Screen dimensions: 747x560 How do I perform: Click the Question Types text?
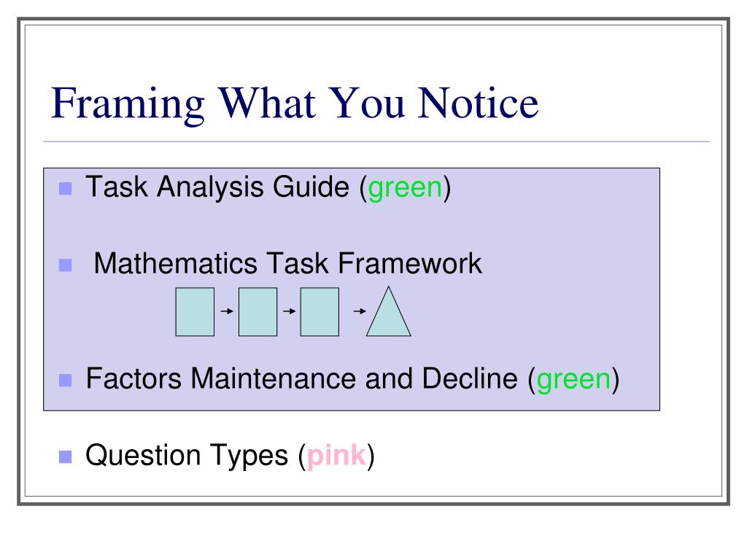click(187, 456)
